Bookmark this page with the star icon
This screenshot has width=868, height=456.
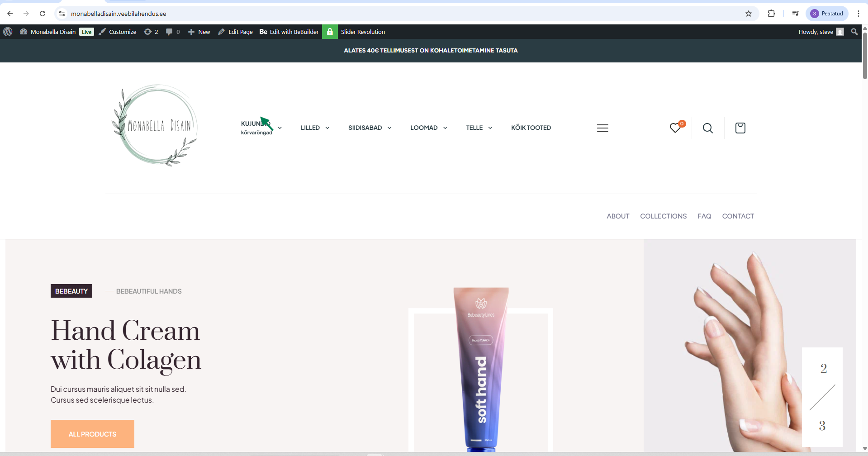click(749, 14)
